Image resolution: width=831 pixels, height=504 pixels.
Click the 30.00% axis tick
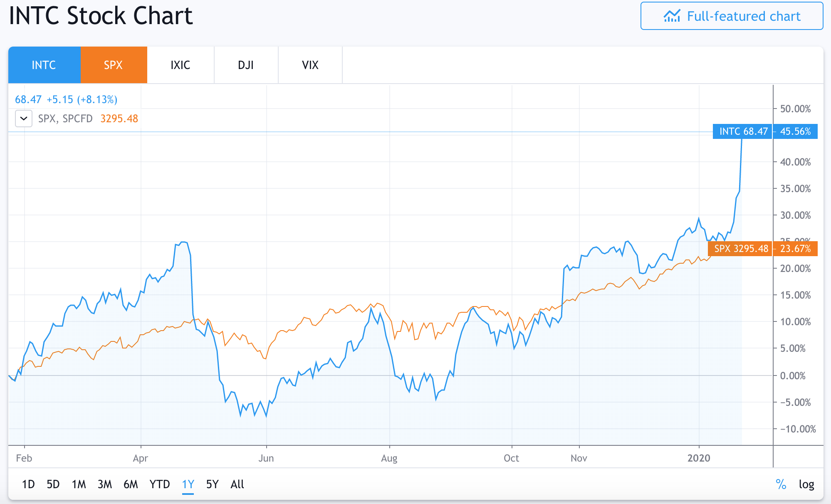tap(795, 215)
